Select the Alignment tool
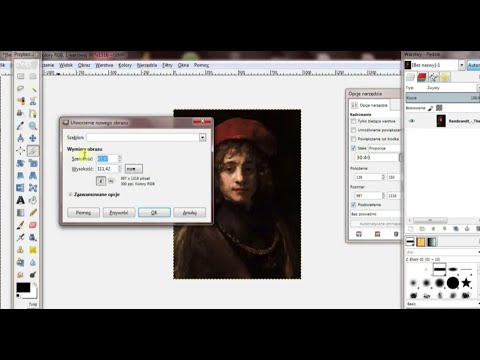480x360 pixels. [20, 151]
